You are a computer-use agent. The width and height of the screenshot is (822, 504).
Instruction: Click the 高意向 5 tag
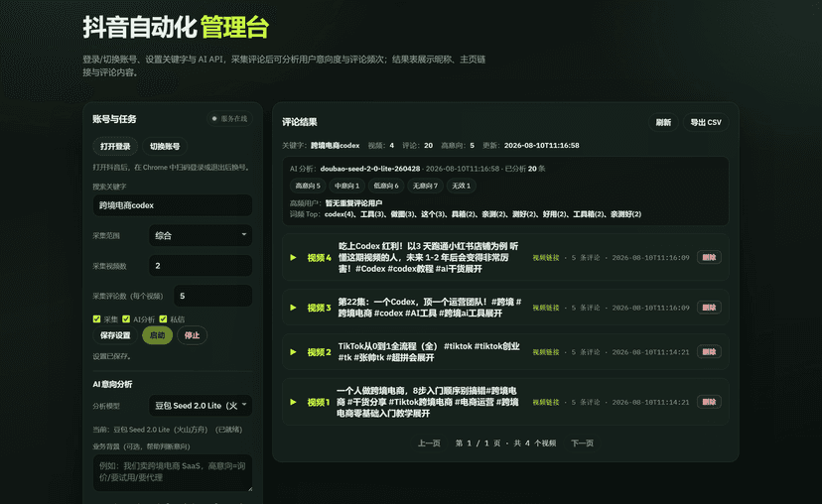(x=308, y=186)
